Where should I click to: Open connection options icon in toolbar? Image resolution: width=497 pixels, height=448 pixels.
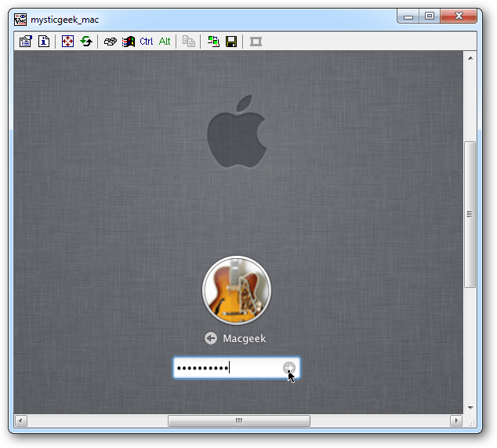click(26, 42)
